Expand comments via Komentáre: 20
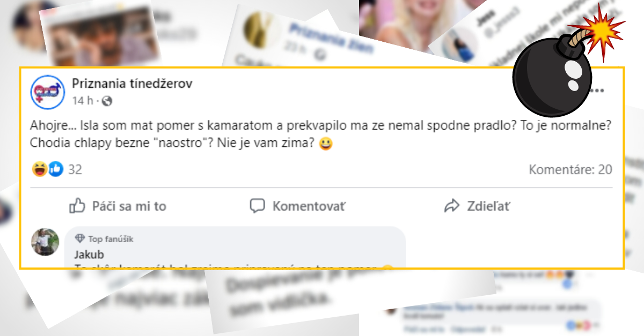This screenshot has height=336, width=644. pos(570,170)
